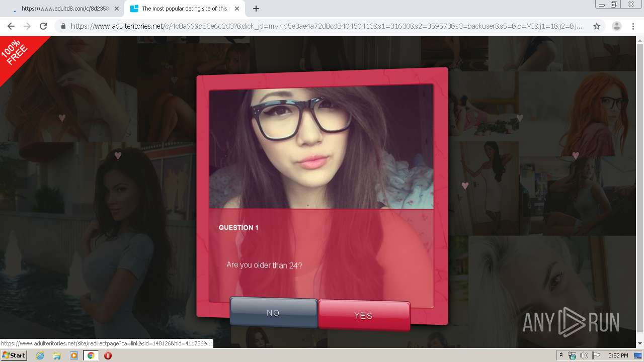Restore the browser window size
644x362 pixels.
click(x=614, y=5)
